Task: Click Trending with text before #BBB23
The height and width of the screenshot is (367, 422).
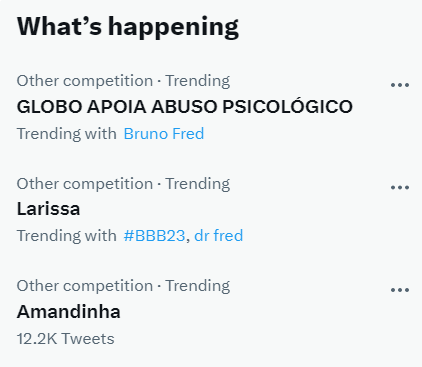Action: coord(67,236)
